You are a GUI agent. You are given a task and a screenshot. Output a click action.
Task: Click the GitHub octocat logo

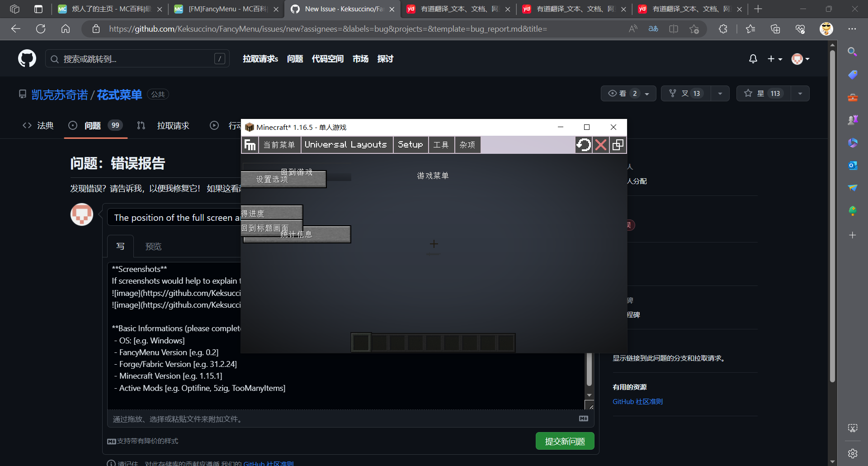click(27, 58)
